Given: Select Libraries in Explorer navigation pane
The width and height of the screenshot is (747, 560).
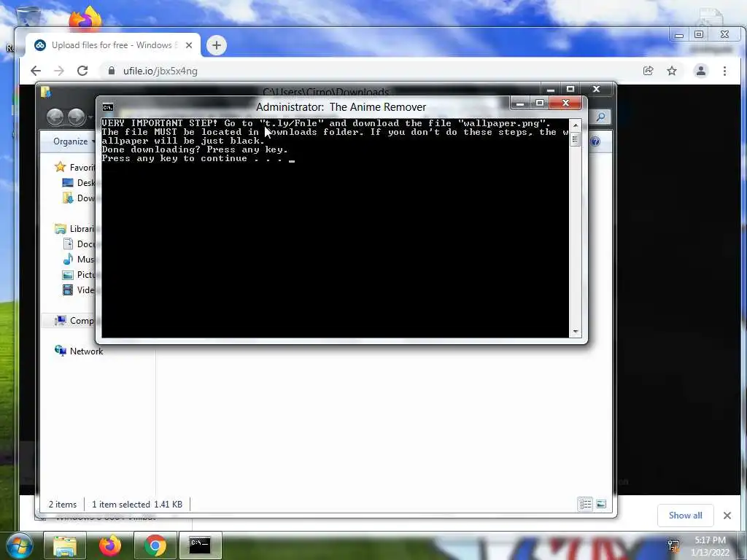Looking at the screenshot, I should pos(75,228).
